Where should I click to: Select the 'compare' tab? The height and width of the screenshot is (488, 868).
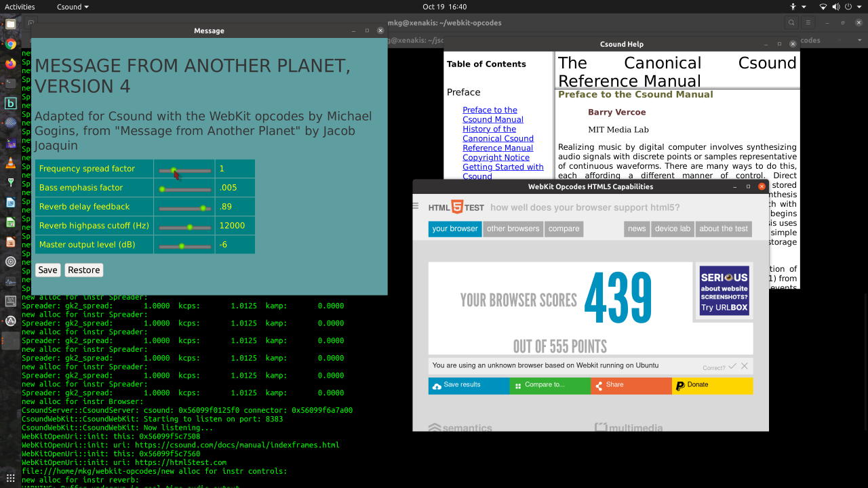(x=564, y=229)
